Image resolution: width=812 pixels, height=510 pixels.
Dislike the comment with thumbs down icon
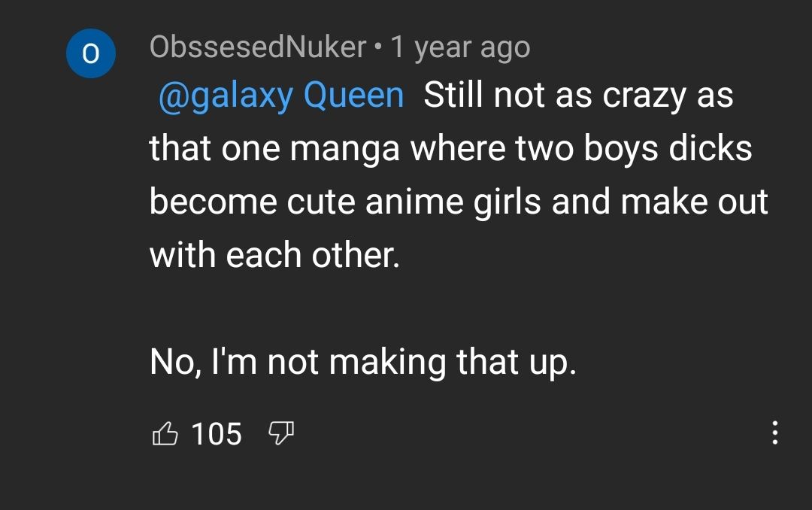281,433
